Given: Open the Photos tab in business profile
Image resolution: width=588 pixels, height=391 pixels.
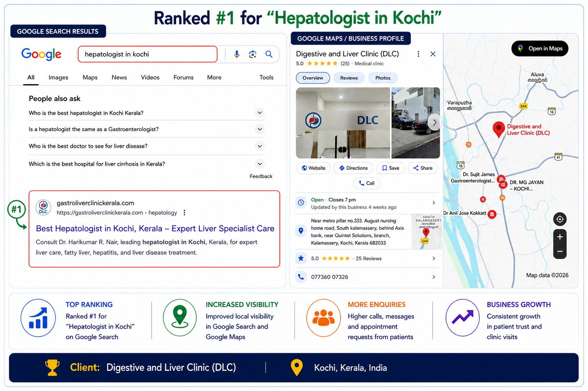Looking at the screenshot, I should tap(383, 78).
